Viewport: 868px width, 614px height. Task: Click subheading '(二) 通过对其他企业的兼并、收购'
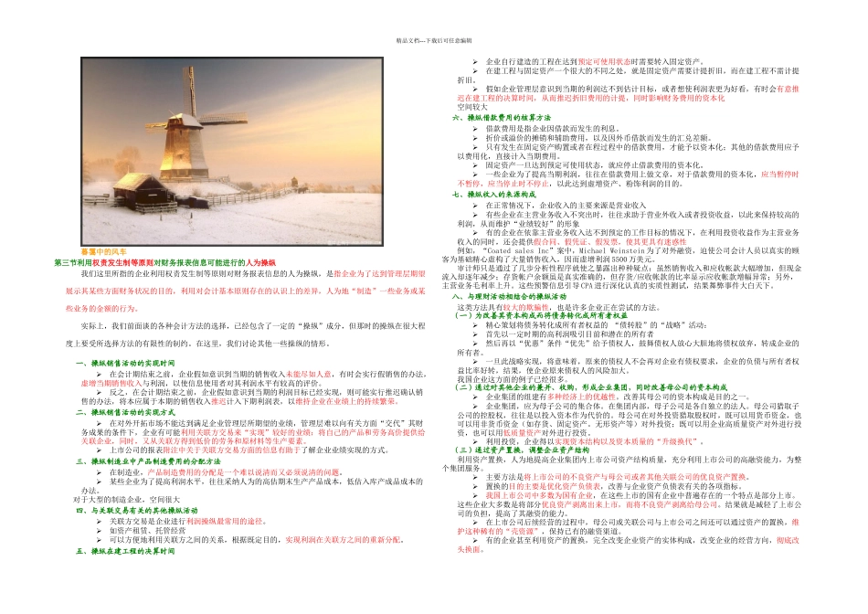[590, 387]
